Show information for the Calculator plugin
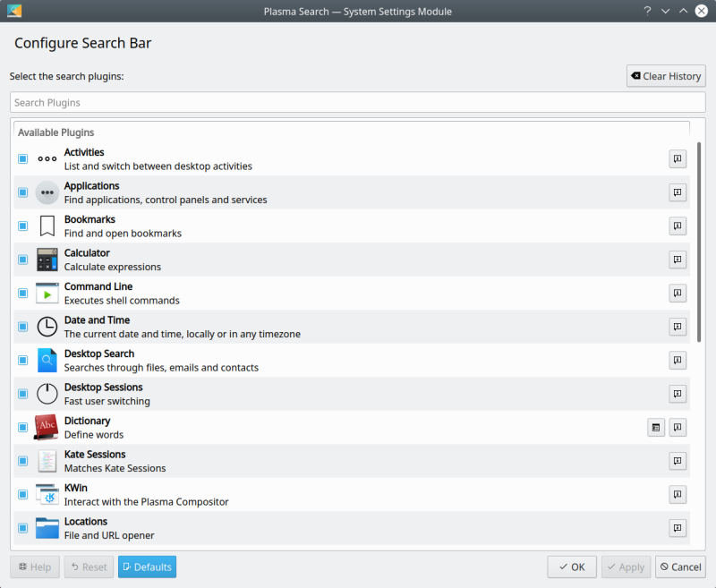This screenshot has height=588, width=716. 678,260
